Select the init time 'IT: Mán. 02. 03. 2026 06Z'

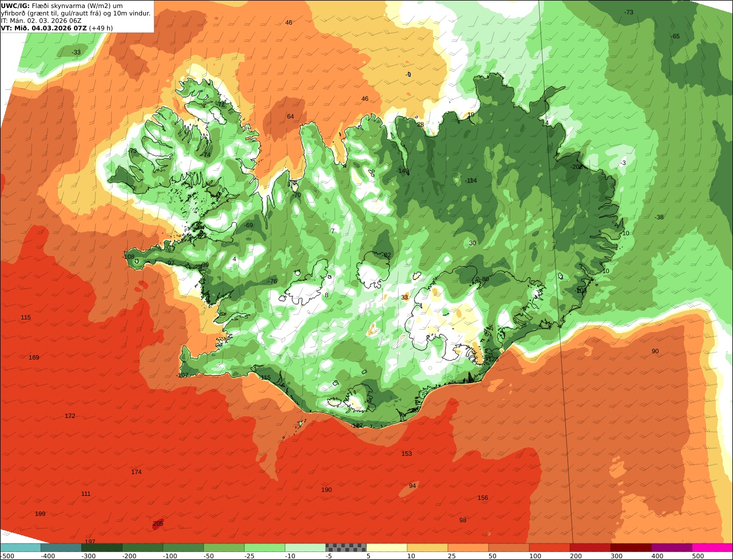(x=41, y=21)
